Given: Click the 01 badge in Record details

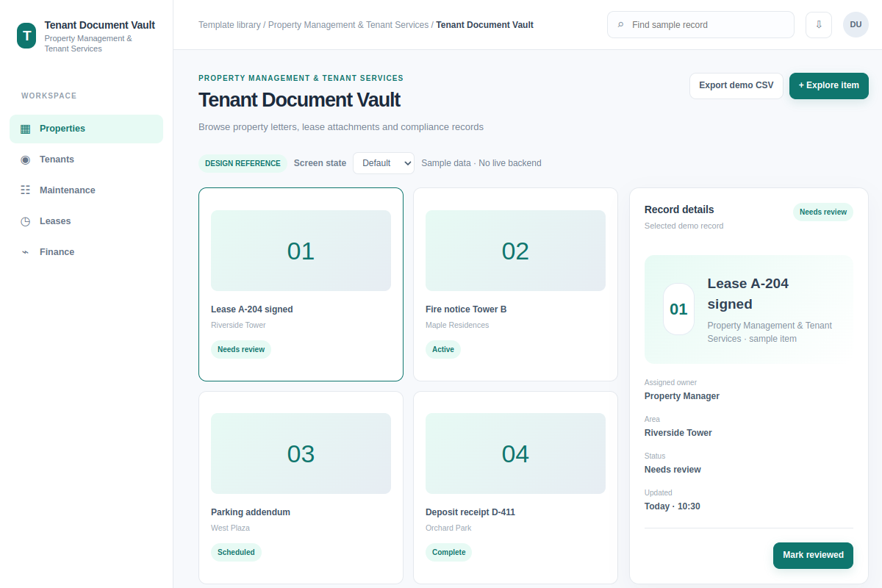Looking at the screenshot, I should pos(678,309).
